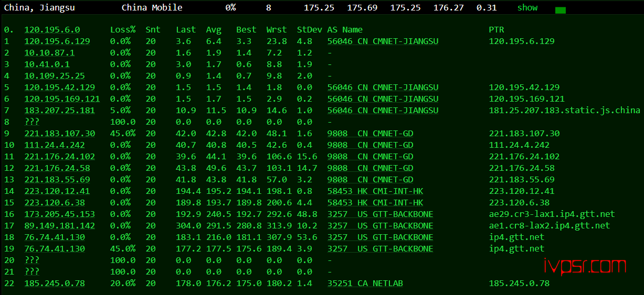Viewport: 644px width, 295px height.
Task: Open hop 6 IP 120.195.169.121 link
Action: 62,99
